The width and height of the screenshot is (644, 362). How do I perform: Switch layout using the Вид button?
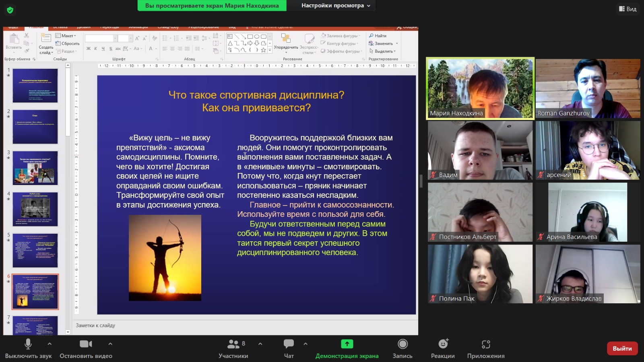tap(628, 9)
